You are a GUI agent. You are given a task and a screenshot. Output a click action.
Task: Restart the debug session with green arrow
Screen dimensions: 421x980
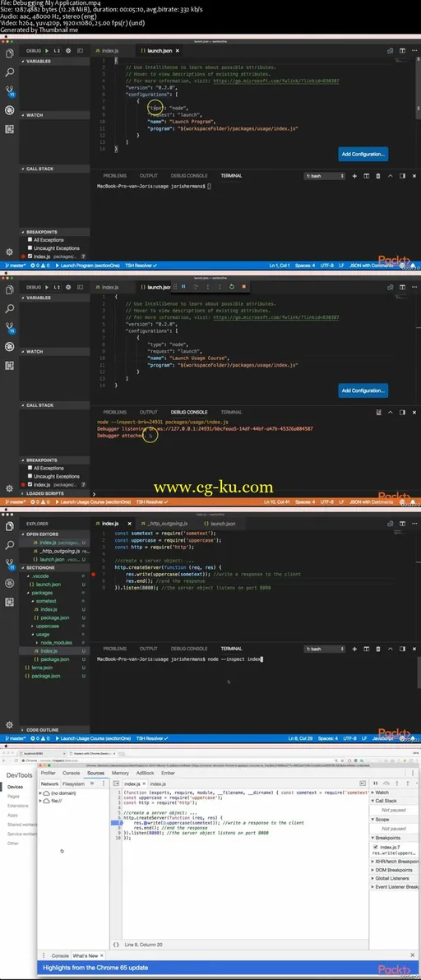(232, 286)
